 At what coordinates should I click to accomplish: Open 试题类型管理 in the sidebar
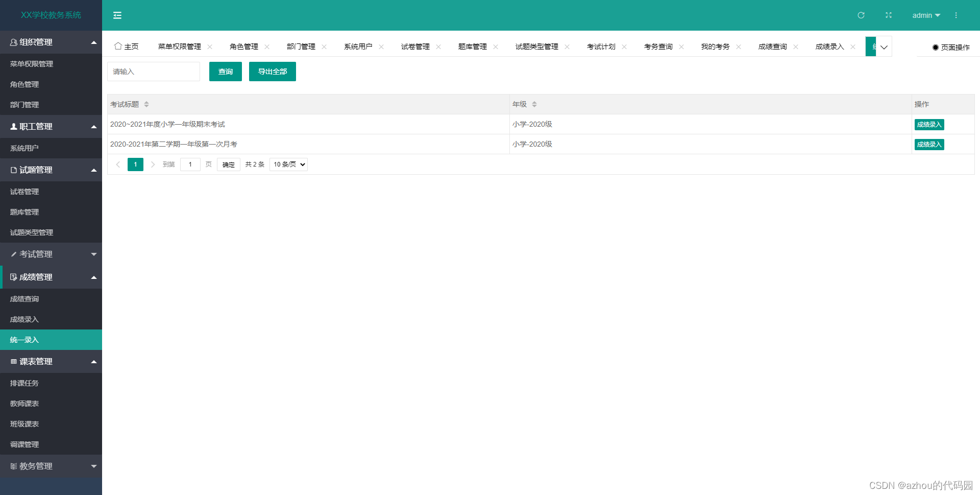click(x=51, y=232)
